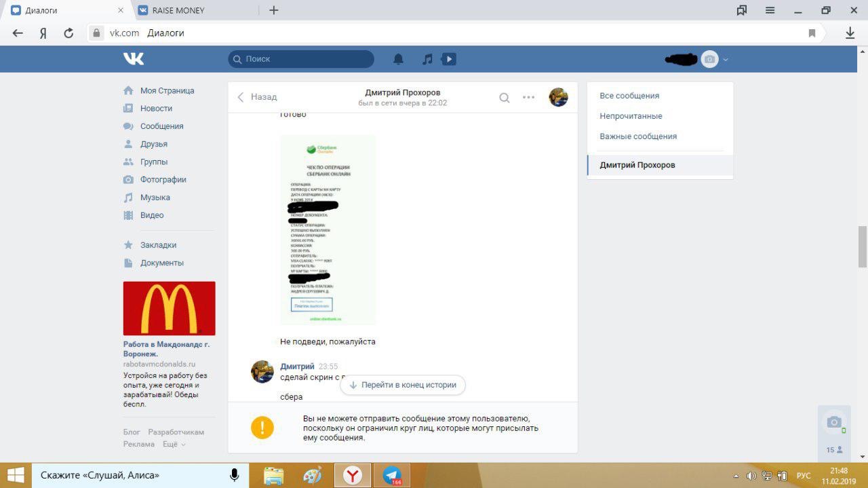Click the browser back arrow
The width and height of the screenshot is (868, 488).
(18, 33)
